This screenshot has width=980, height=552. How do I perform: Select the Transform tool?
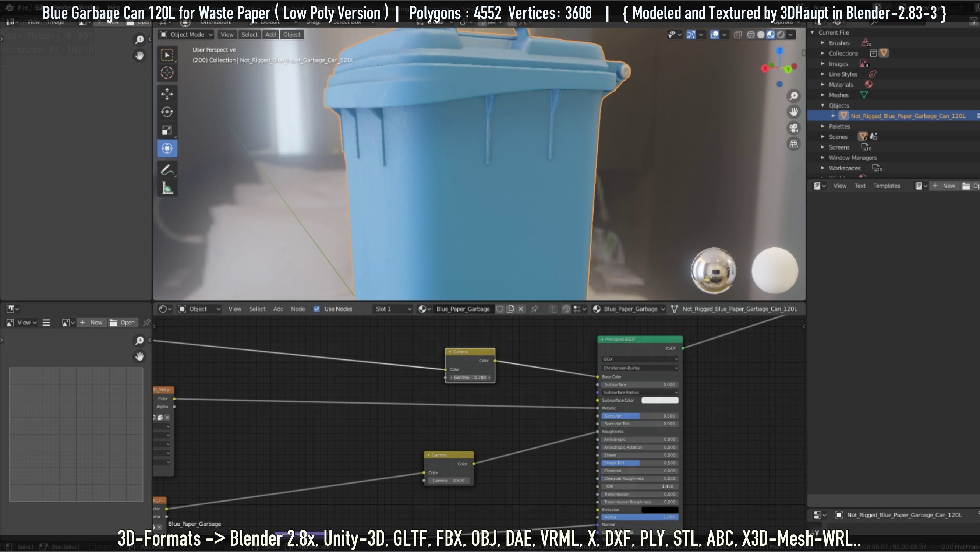pyautogui.click(x=167, y=148)
